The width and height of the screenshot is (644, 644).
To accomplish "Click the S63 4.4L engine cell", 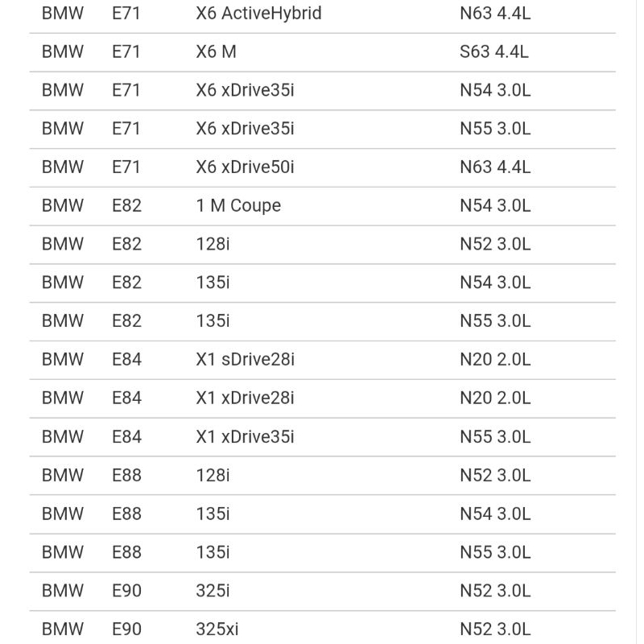I will click(494, 52).
